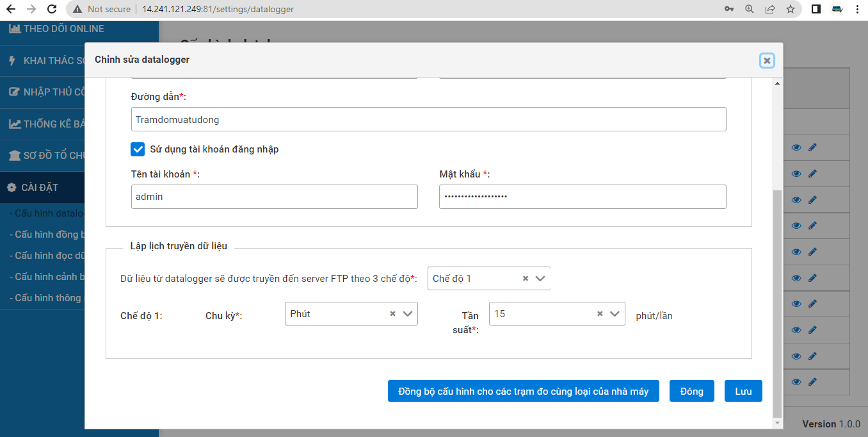Click the Đồng bộ cấu hình button
The height and width of the screenshot is (437, 868).
523,392
